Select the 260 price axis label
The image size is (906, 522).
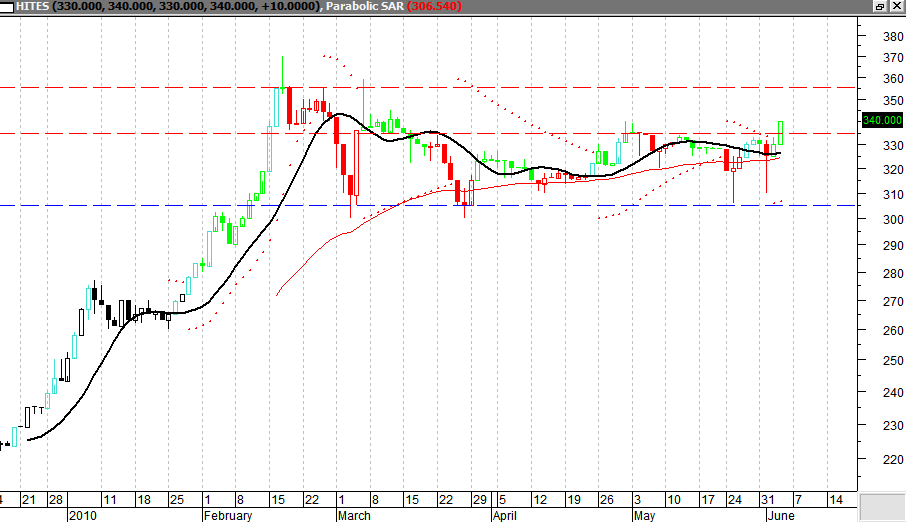pos(893,331)
